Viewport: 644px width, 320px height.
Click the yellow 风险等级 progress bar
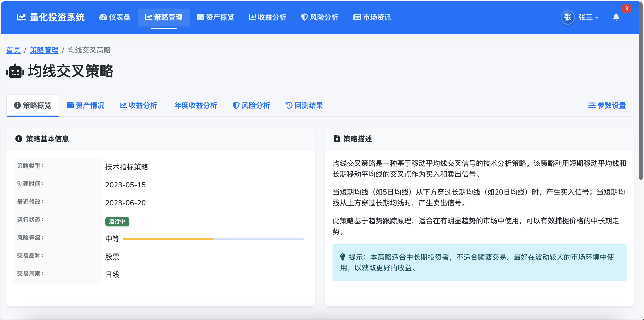(x=169, y=239)
